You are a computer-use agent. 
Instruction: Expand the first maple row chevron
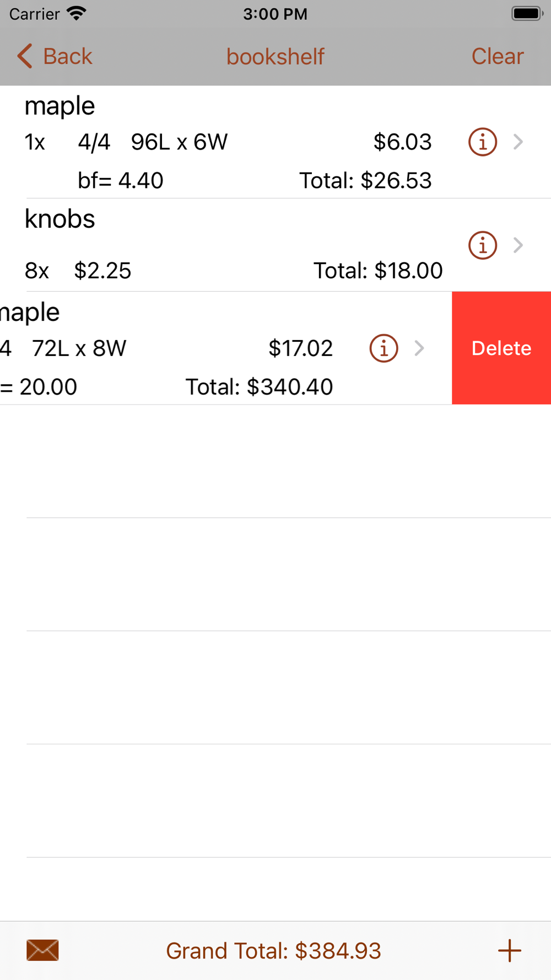tap(518, 142)
